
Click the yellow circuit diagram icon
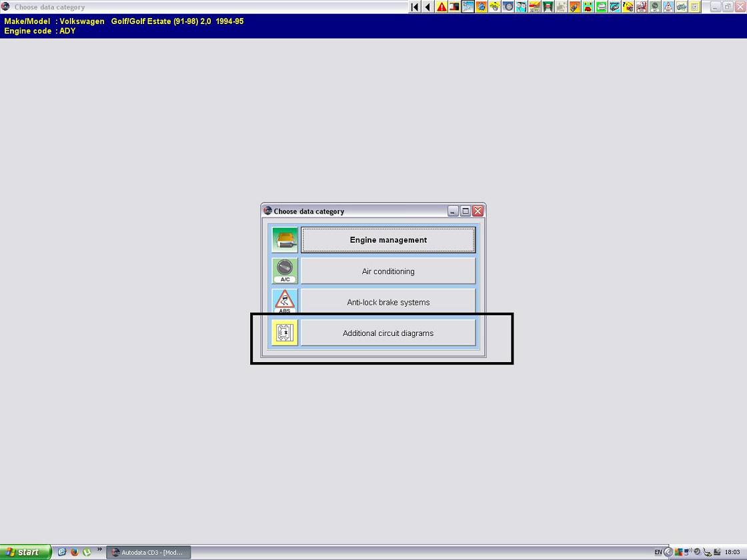point(285,333)
